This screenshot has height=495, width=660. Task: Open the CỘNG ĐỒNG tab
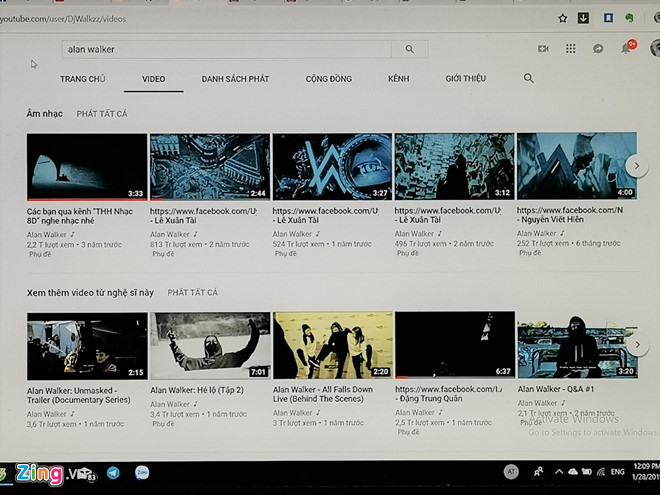coord(329,79)
